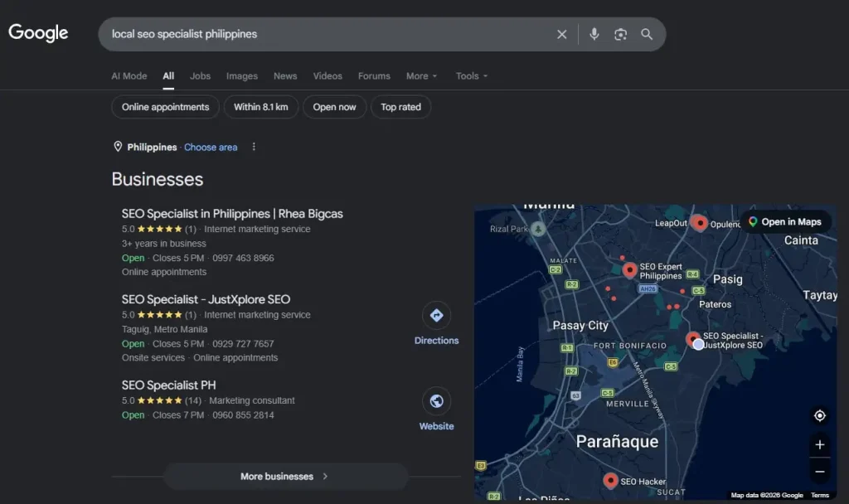Click the Terms link on the map
The width and height of the screenshot is (849, 504).
point(820,495)
